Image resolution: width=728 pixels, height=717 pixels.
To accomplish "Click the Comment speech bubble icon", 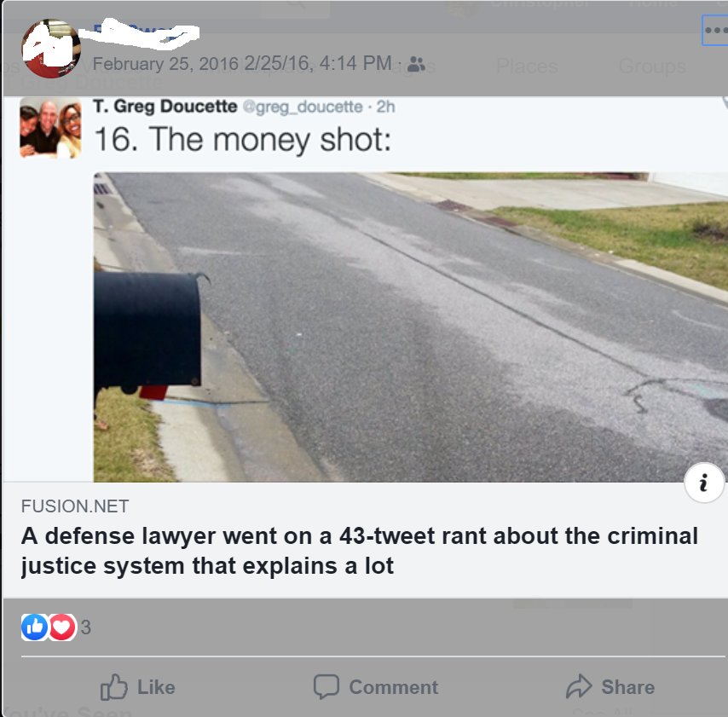I will tap(326, 686).
